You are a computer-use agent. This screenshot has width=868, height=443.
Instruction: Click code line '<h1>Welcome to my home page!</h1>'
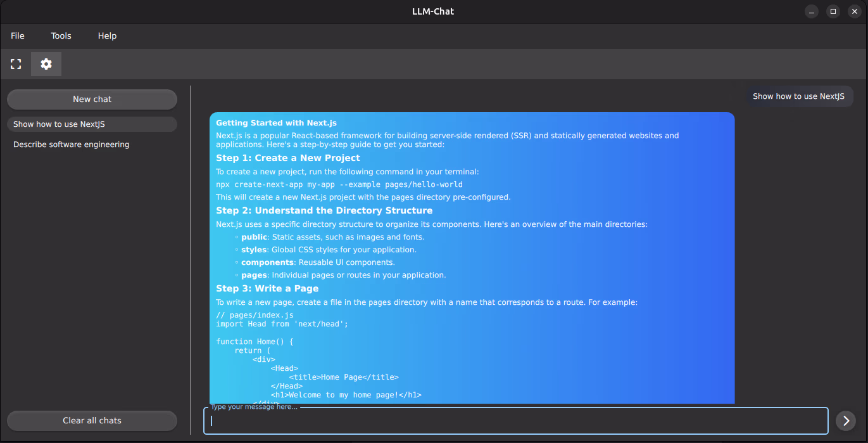[x=346, y=395]
